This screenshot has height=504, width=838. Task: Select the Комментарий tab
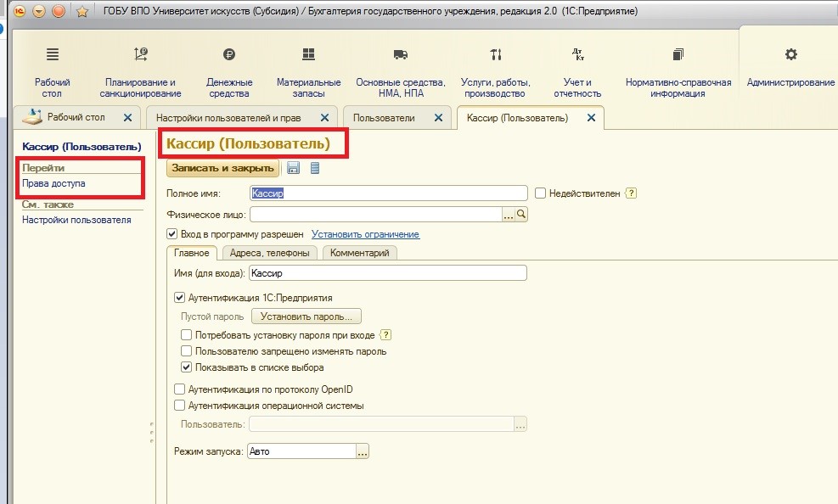click(x=360, y=253)
